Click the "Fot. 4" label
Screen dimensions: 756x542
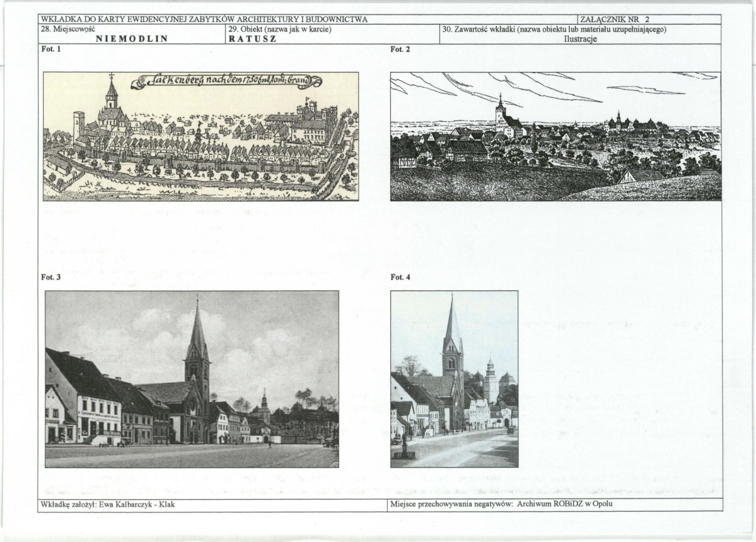click(x=400, y=277)
